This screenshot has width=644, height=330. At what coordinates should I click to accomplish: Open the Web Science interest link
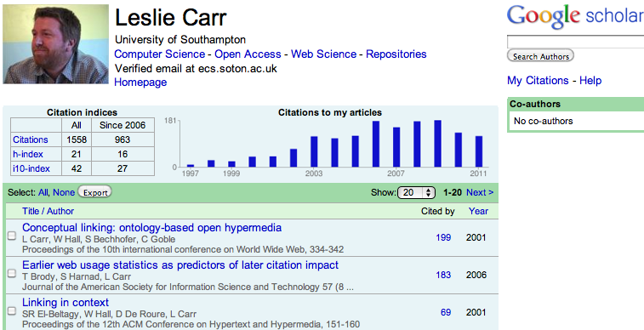click(323, 54)
